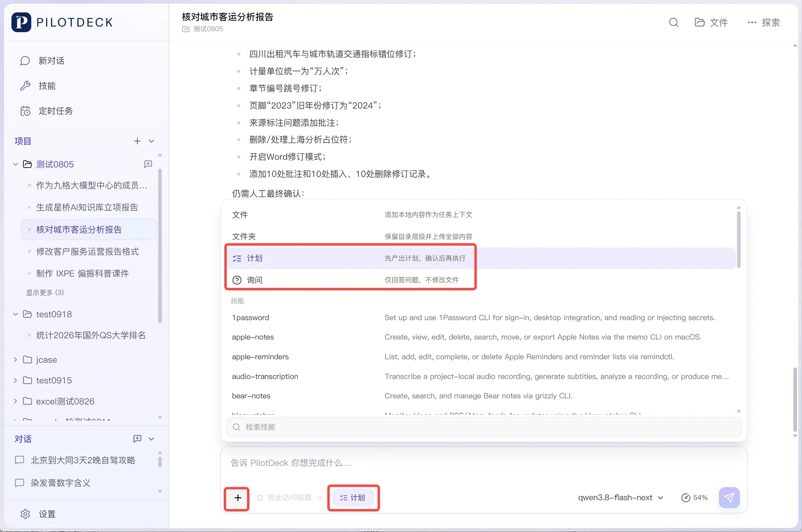Open the 探索 explore menu
Viewport: 802px width, 532px height.
764,23
